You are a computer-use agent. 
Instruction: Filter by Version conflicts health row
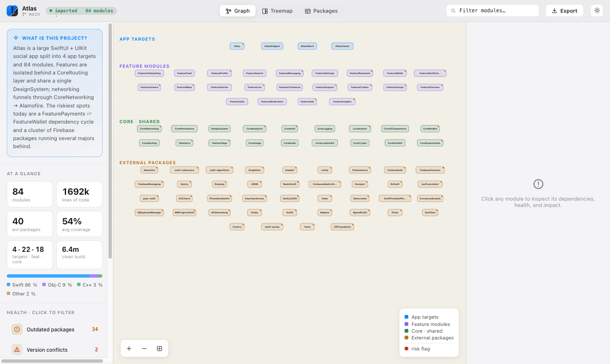coord(55,350)
